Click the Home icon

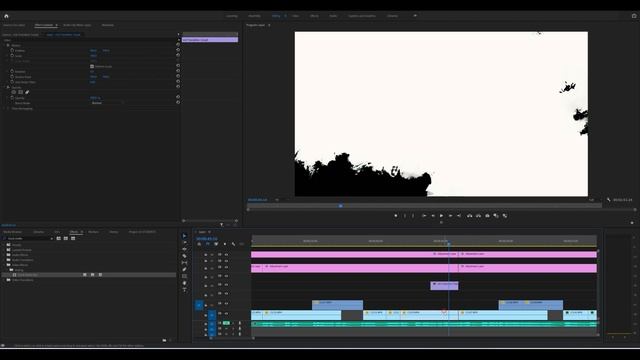click(6, 16)
